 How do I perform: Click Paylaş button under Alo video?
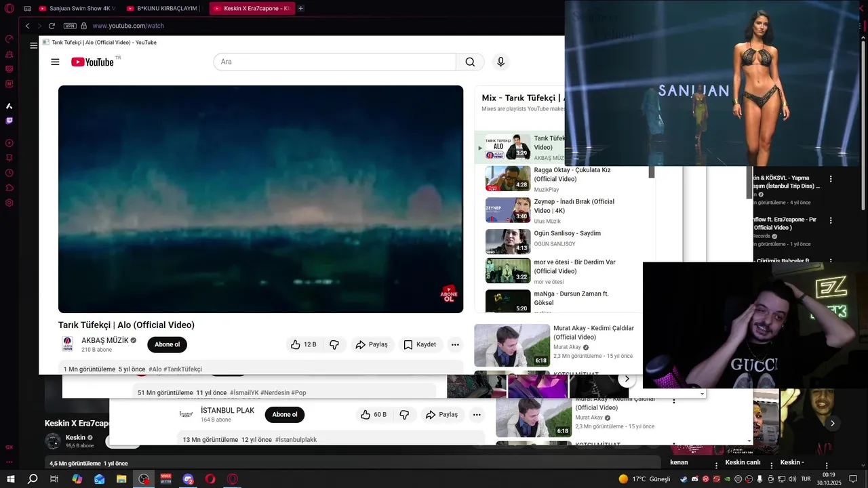(372, 344)
